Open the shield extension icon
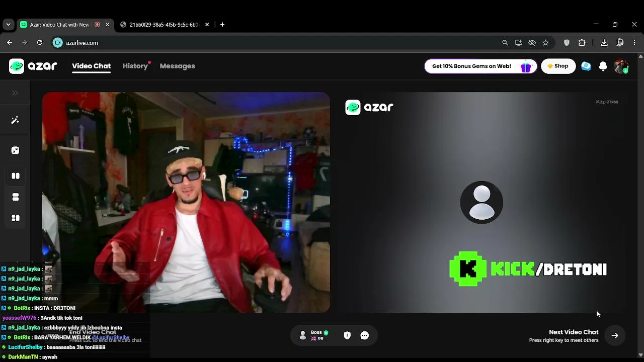This screenshot has height=362, width=644. [x=567, y=43]
